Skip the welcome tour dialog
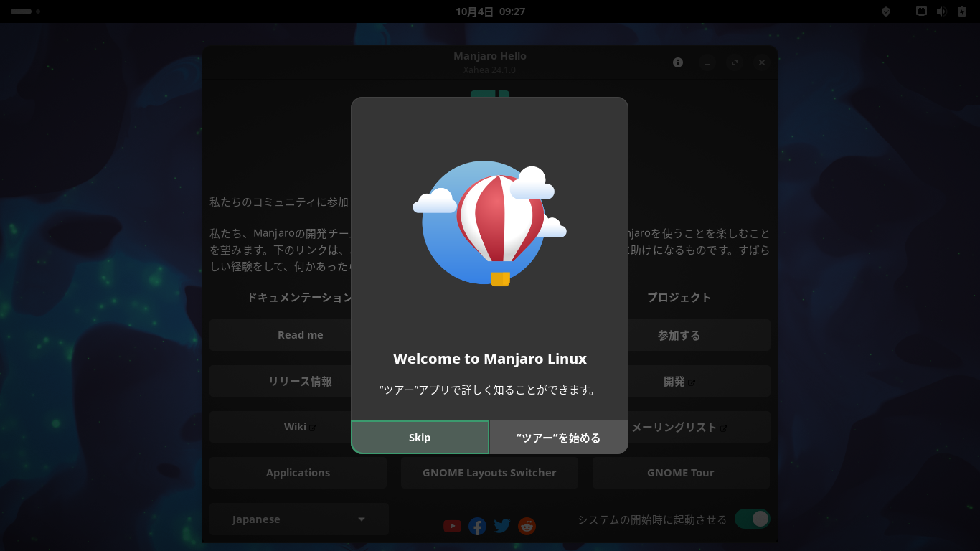This screenshot has width=980, height=551. tap(420, 437)
